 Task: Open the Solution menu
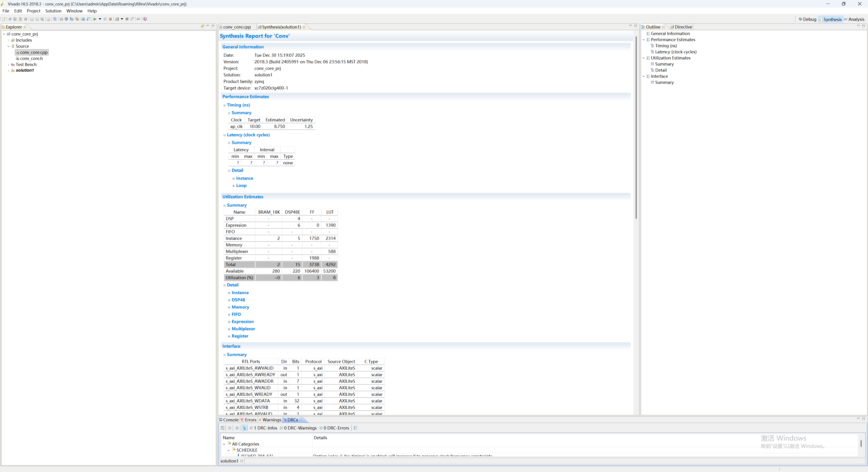click(x=53, y=11)
